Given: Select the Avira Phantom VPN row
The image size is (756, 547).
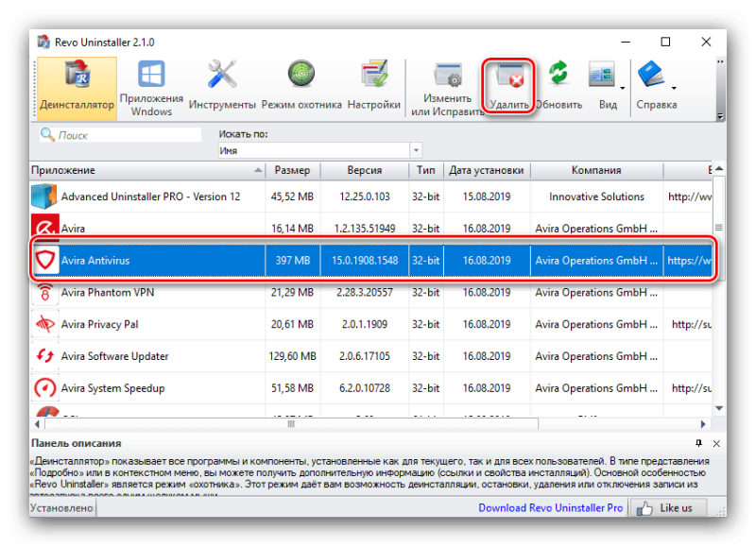Looking at the screenshot, I should (371, 293).
